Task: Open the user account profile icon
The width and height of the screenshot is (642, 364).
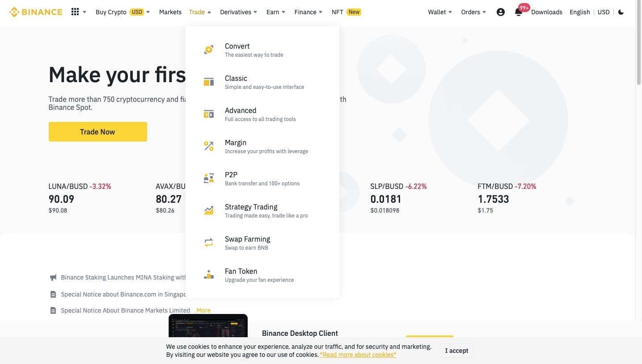Action: tap(501, 12)
